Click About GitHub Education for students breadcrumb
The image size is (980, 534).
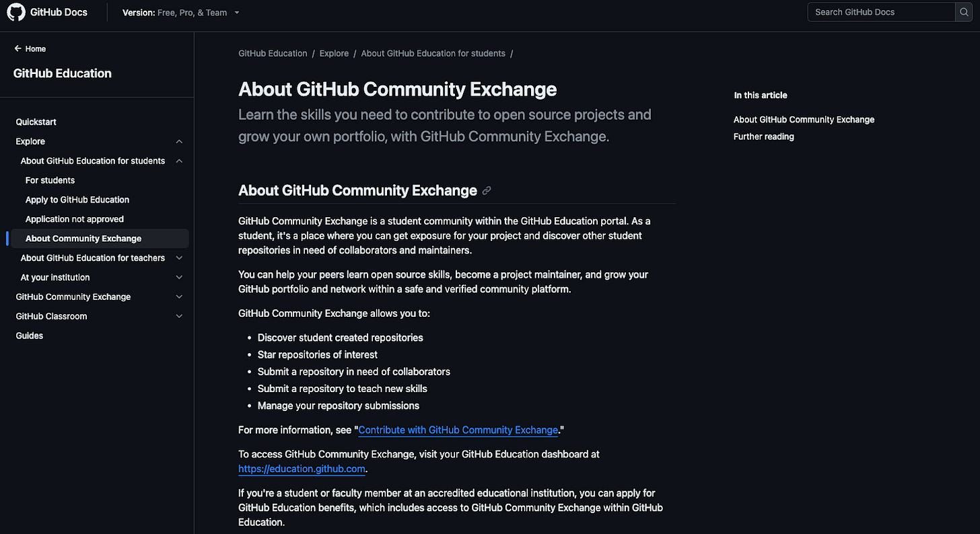point(433,53)
